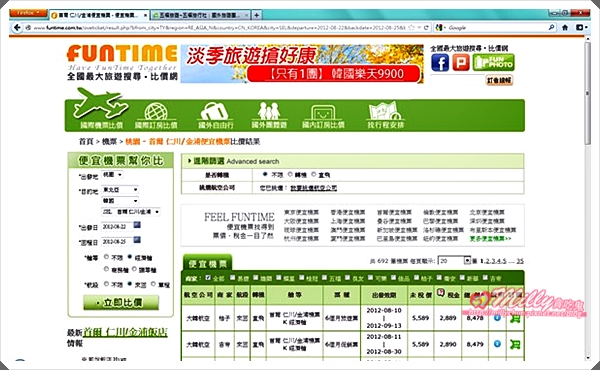The width and height of the screenshot is (600, 370).
Task: Click blue info icon in the 8,478 row
Action: (x=497, y=318)
